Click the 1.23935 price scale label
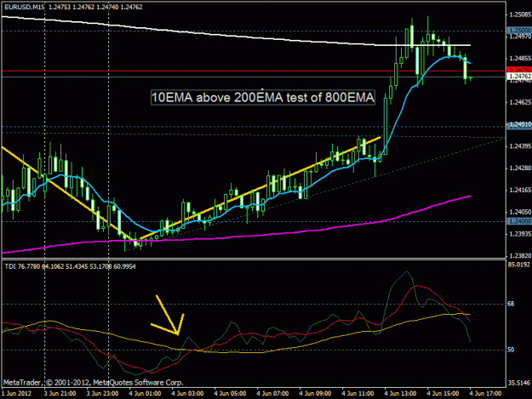The width and height of the screenshot is (532, 399). coord(520,234)
